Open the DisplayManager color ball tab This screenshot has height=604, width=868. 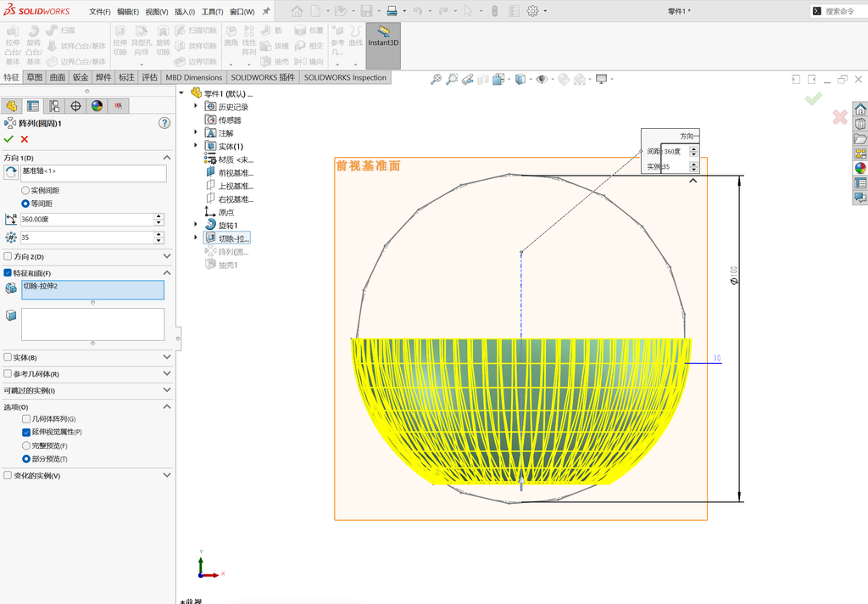97,106
